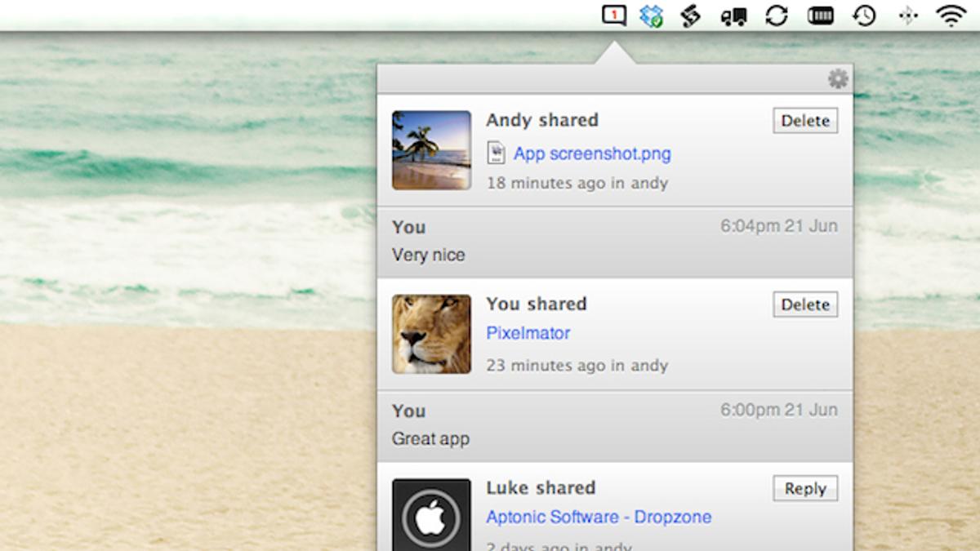Delete the shared Pixelmator item
This screenshot has height=551, width=980.
(x=804, y=304)
